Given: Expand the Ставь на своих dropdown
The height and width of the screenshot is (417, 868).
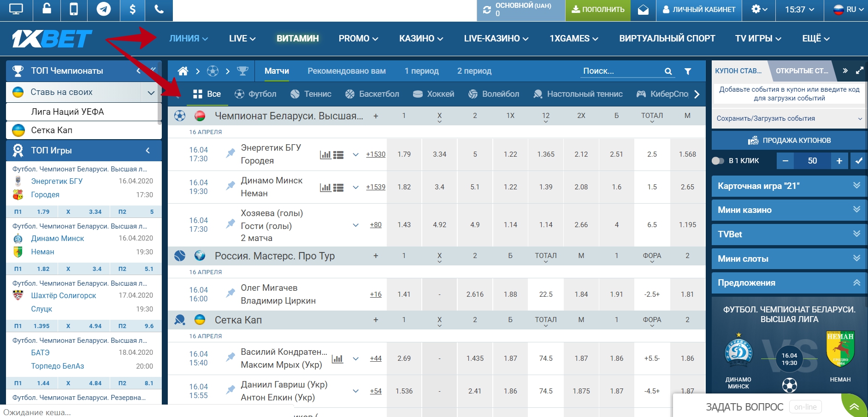Looking at the screenshot, I should point(151,93).
